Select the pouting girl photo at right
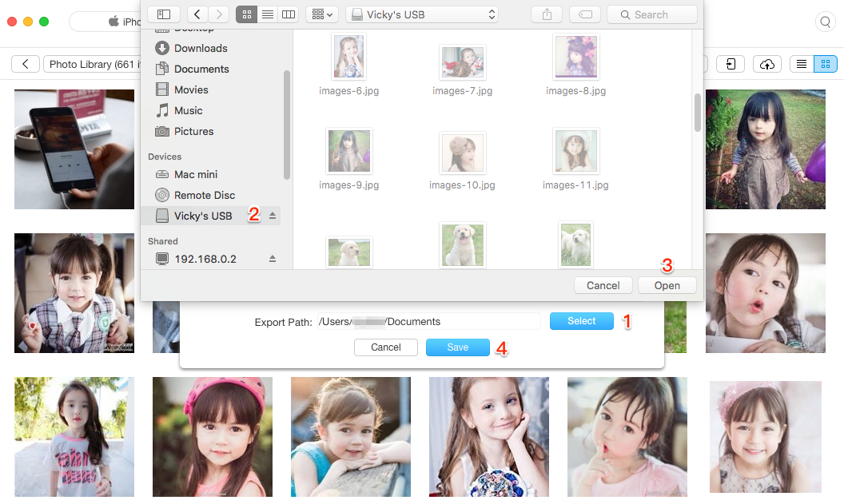This screenshot has width=844, height=504. pos(766,292)
